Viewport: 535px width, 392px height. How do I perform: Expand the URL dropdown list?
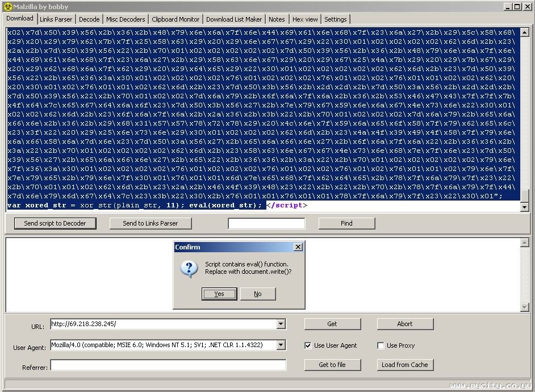281,324
